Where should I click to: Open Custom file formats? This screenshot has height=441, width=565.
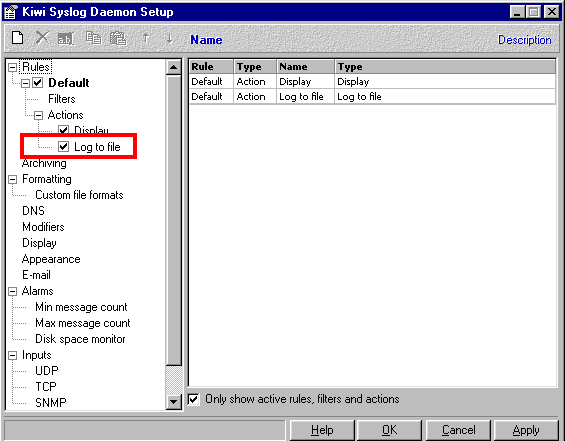(79, 195)
